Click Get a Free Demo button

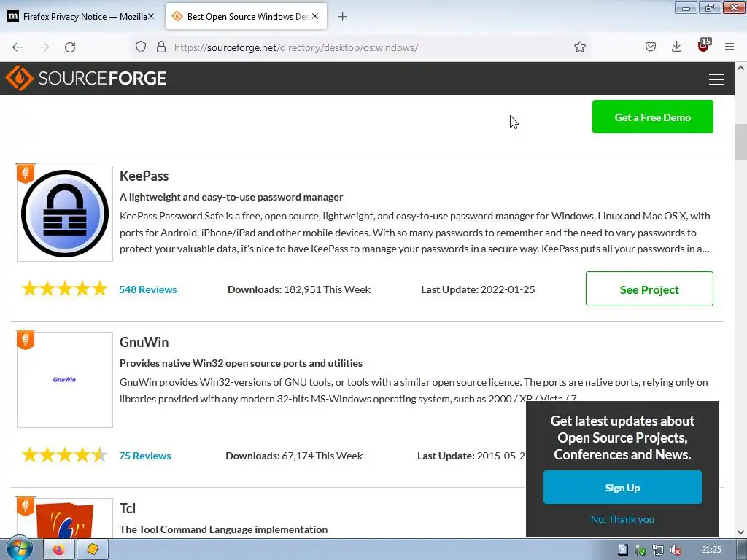(x=652, y=117)
